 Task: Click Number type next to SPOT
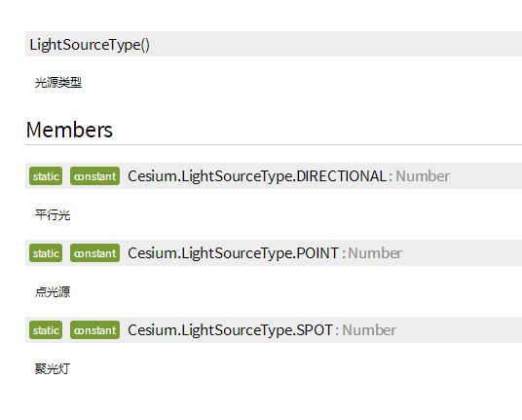tap(369, 330)
